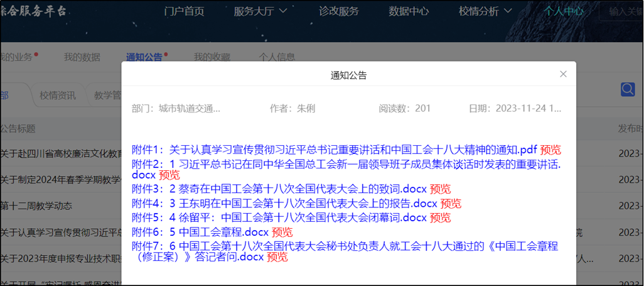Go to 门户首页 in top navigation
This screenshot has width=644, height=286.
pos(184,11)
